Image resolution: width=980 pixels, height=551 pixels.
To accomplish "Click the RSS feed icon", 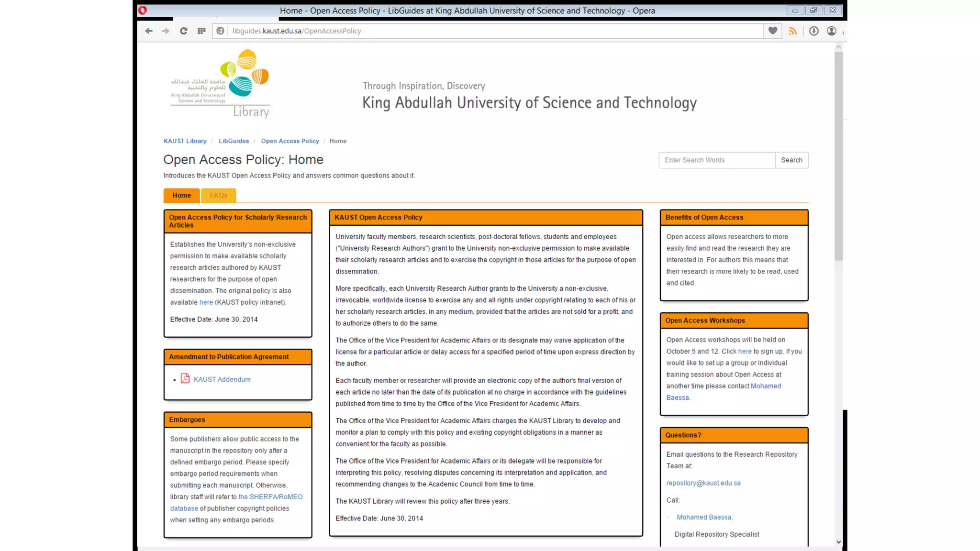I will click(x=793, y=31).
